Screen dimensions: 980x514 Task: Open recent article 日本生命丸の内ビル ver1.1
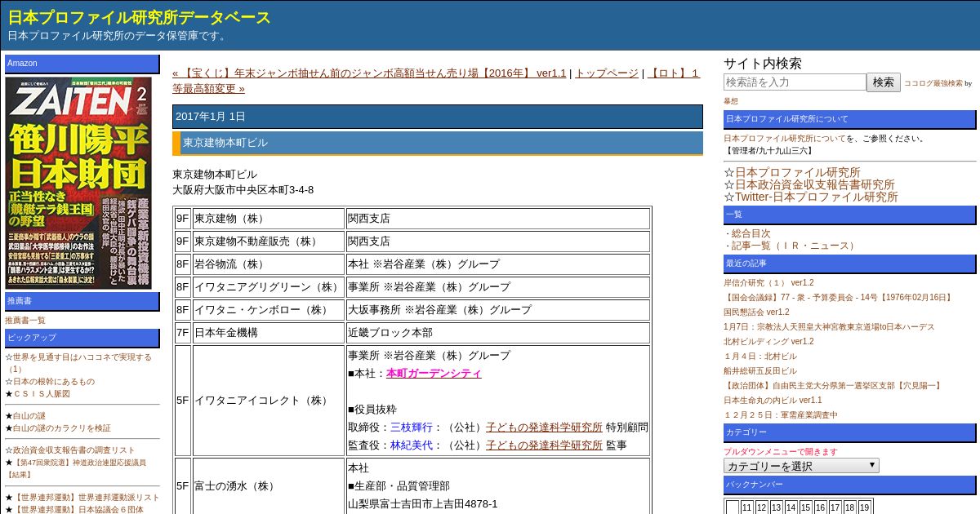tap(773, 401)
